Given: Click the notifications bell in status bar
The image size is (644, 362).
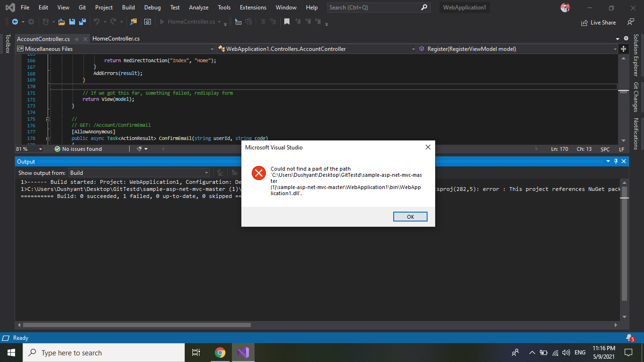Looking at the screenshot, I should click(x=630, y=338).
